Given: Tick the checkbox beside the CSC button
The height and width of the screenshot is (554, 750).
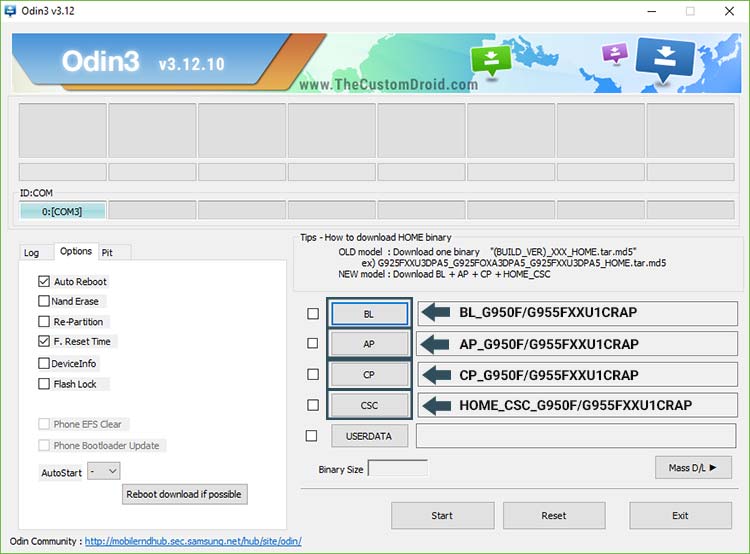Looking at the screenshot, I should click(313, 405).
